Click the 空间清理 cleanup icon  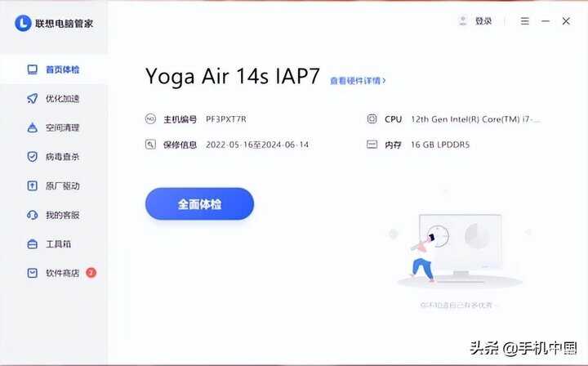pyautogui.click(x=32, y=127)
